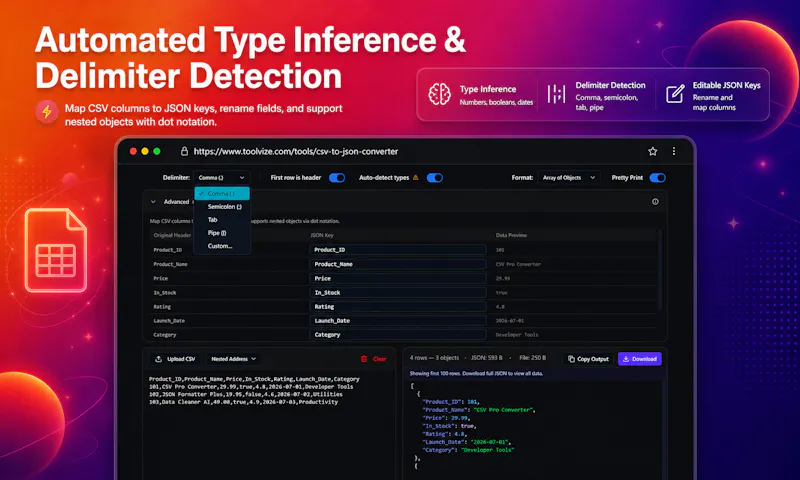
Task: Edit the Category JSON key field
Action: click(397, 335)
